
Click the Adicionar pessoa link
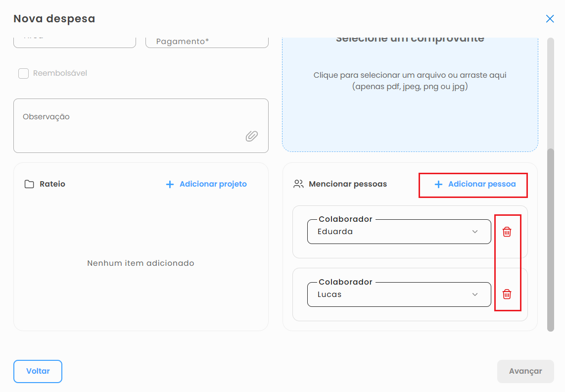point(482,184)
